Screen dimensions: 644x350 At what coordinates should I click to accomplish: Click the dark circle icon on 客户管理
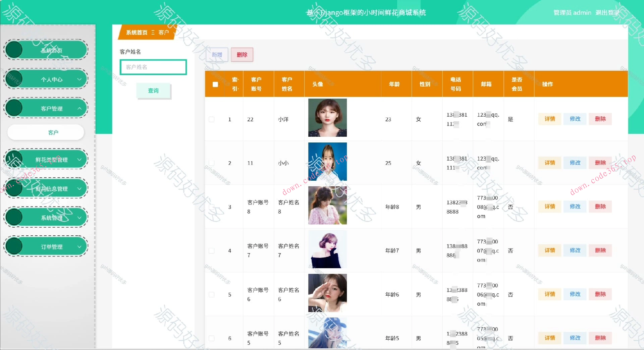pyautogui.click(x=14, y=108)
